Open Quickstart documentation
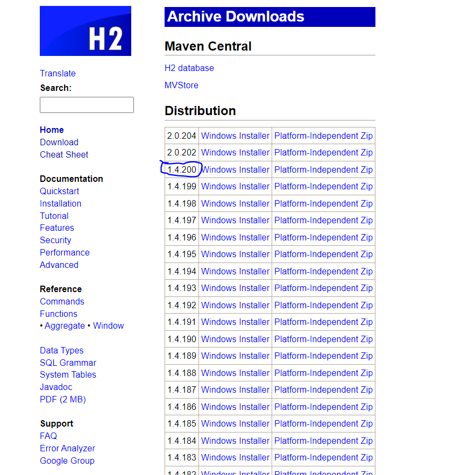 click(x=60, y=192)
